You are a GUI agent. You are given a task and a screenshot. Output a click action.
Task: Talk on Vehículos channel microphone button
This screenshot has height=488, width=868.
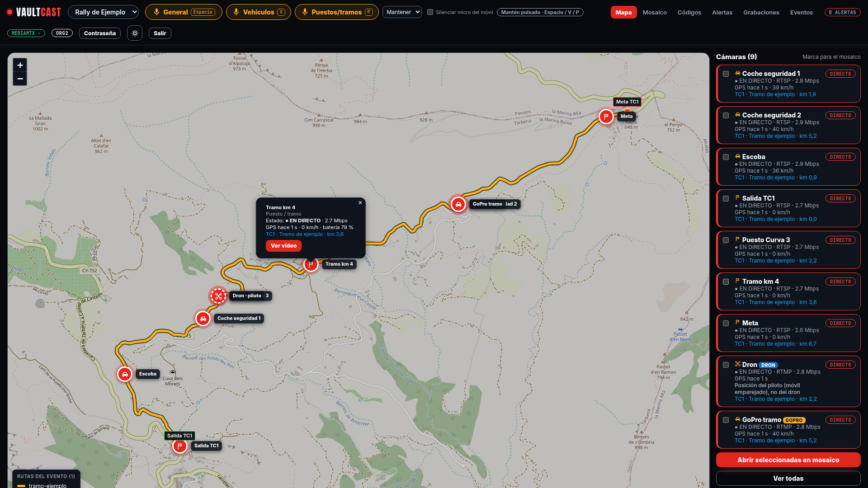coord(258,12)
